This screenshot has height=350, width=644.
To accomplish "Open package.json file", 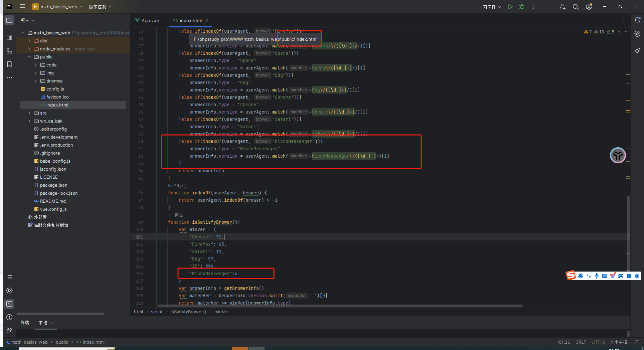I will coord(50,185).
